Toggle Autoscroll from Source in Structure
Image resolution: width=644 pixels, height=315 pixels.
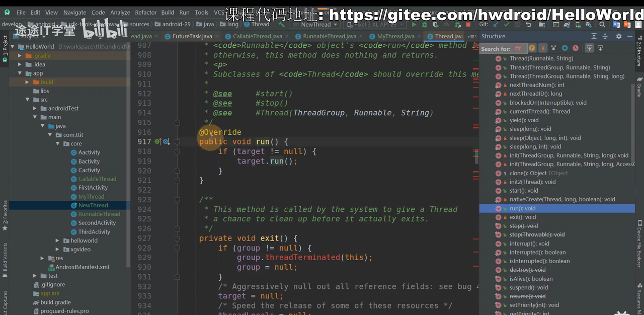600,48
